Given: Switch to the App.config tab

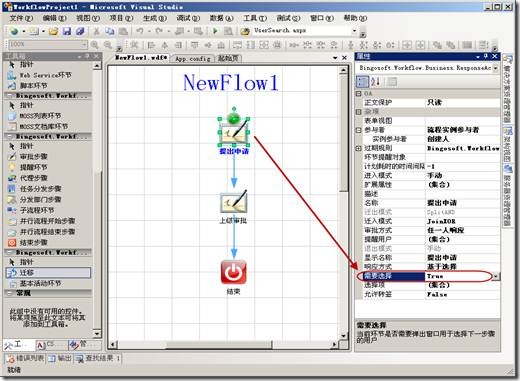Looking at the screenshot, I should pyautogui.click(x=193, y=59).
